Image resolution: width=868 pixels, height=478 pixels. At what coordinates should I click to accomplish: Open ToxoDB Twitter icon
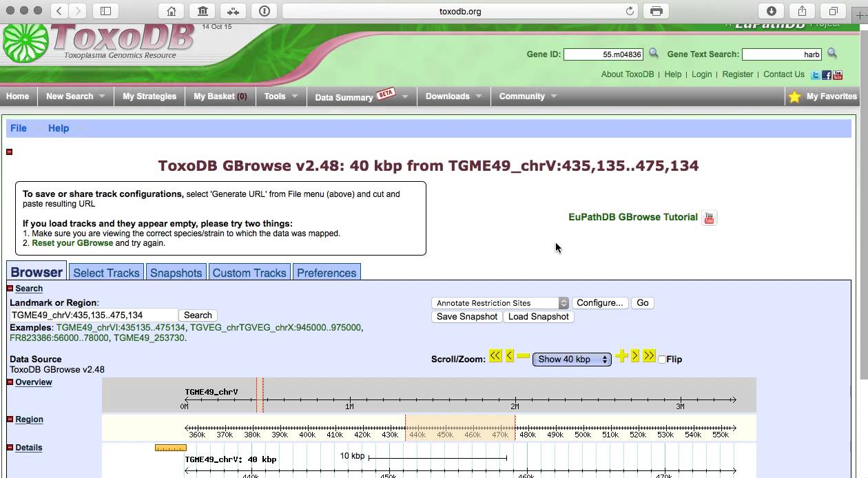point(816,75)
